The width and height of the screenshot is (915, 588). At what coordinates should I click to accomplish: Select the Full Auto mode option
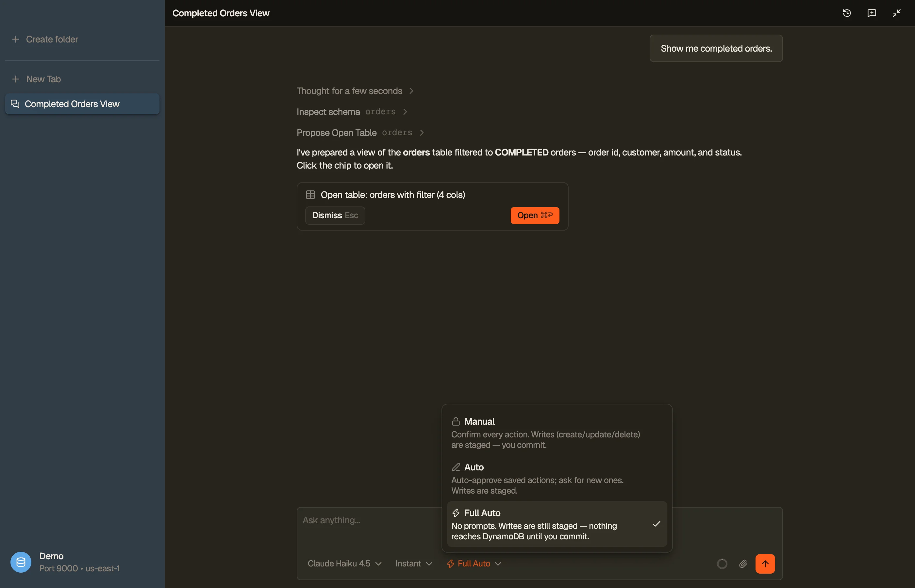[x=557, y=524]
